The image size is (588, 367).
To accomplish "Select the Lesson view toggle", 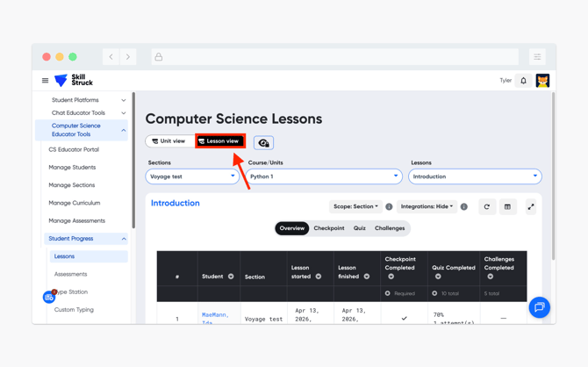I will pyautogui.click(x=219, y=141).
